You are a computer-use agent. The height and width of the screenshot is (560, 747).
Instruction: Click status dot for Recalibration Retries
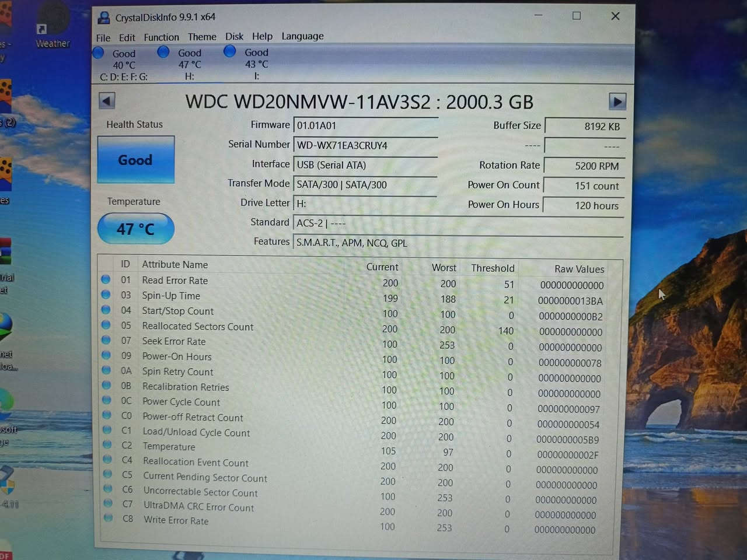tap(107, 385)
